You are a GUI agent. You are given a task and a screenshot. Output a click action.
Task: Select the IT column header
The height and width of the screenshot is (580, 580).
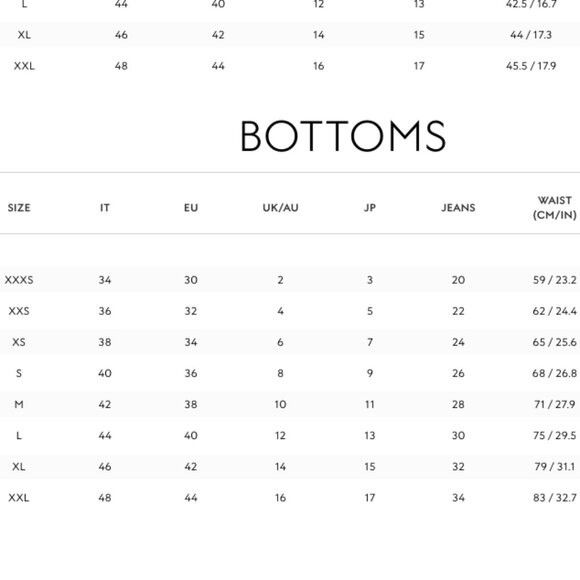(105, 208)
